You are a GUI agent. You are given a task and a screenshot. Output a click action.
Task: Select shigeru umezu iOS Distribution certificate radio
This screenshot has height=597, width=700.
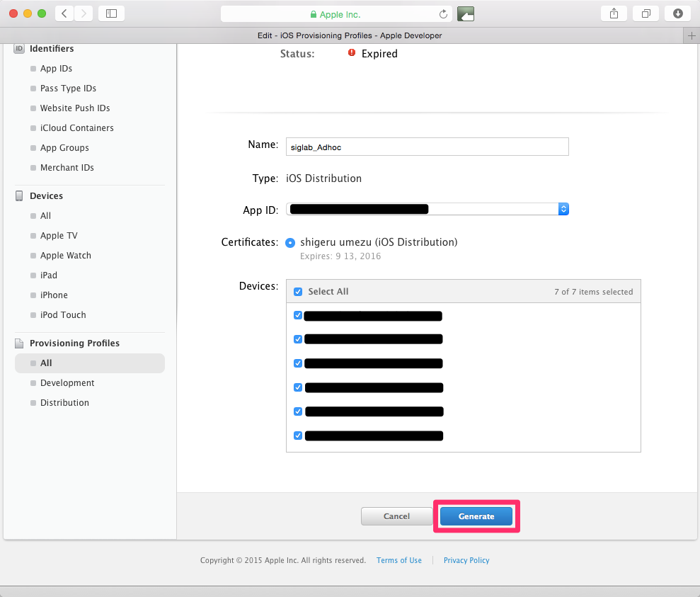coord(290,242)
